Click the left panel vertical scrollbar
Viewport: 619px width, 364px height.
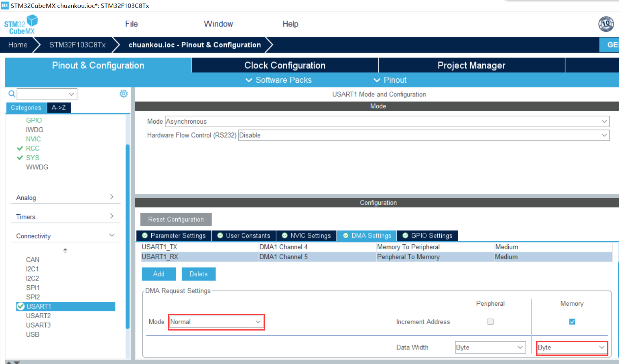click(128, 236)
